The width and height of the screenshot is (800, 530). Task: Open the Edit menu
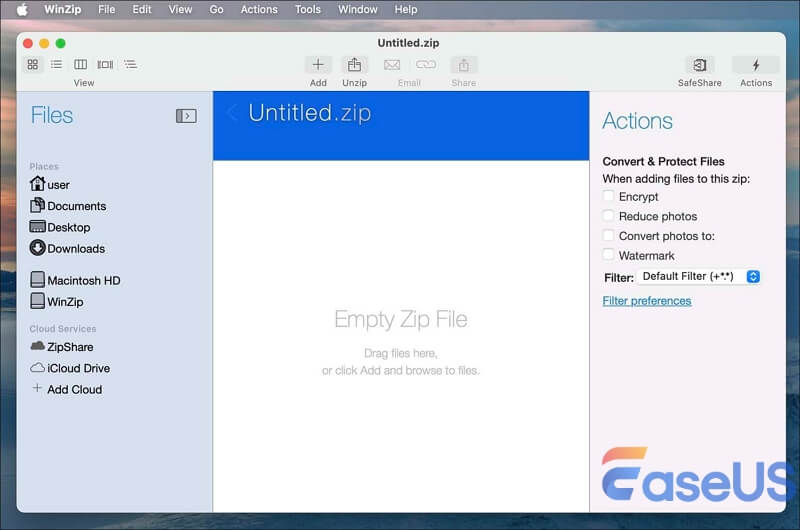(x=141, y=9)
